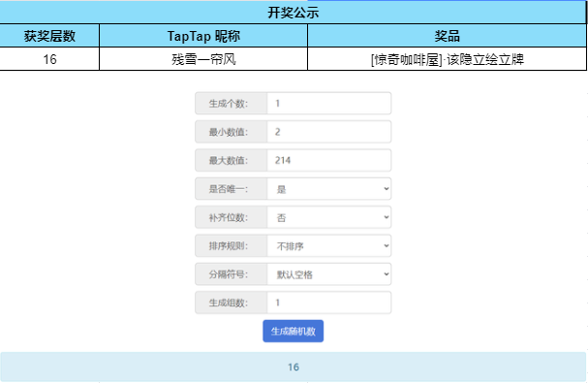
Task: Open the 排序规则 dropdown
Action: [329, 246]
